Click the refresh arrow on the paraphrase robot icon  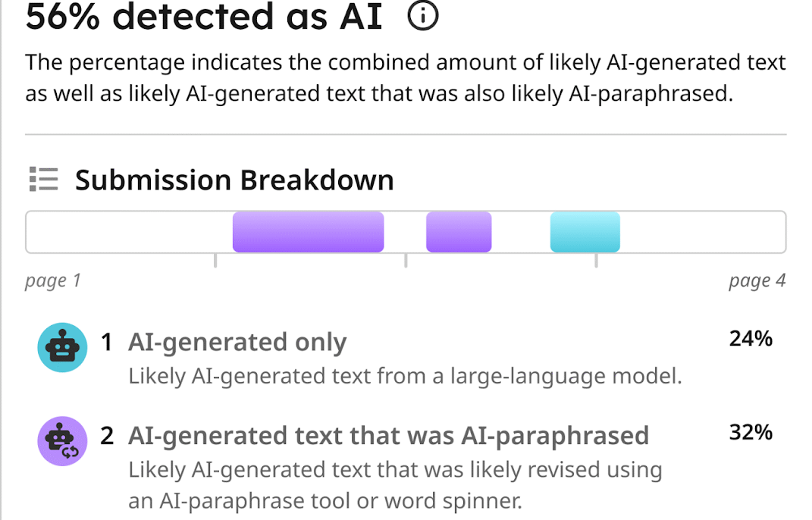pos(70,450)
